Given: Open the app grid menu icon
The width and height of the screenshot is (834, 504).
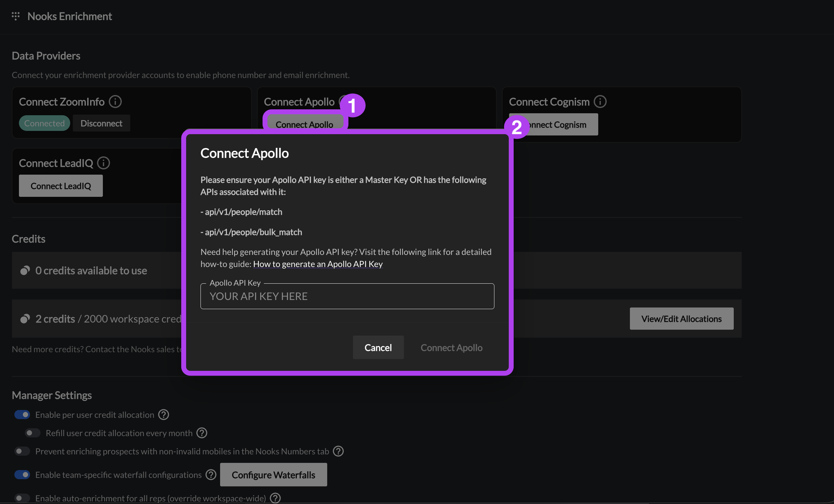Looking at the screenshot, I should tap(16, 16).
